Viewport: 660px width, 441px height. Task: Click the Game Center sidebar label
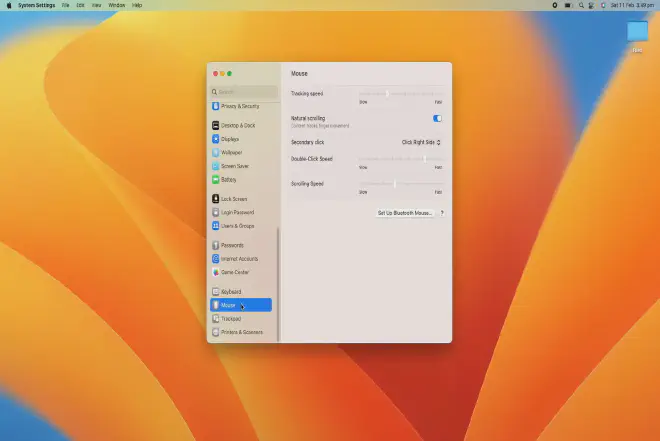coord(235,272)
